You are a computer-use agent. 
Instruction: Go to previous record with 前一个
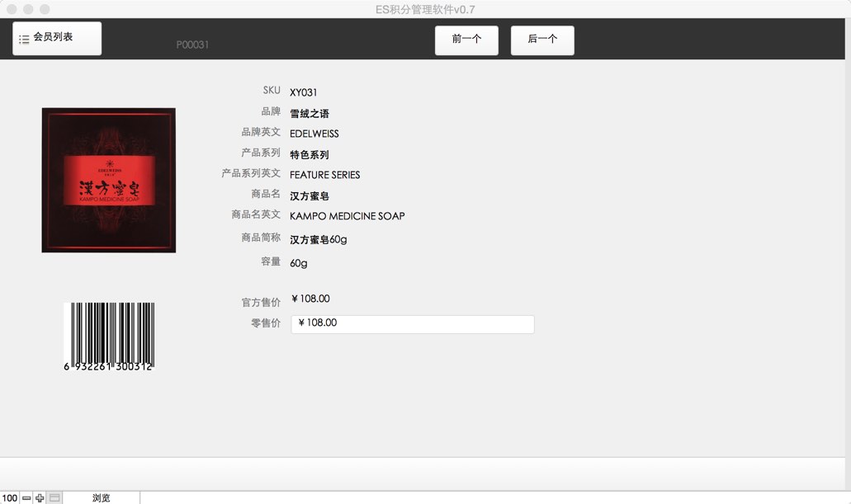tap(466, 40)
